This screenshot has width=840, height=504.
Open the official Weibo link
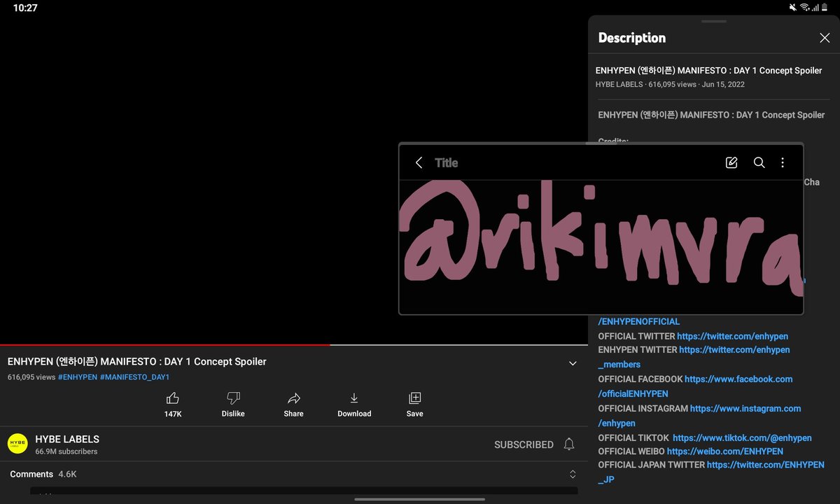click(725, 451)
